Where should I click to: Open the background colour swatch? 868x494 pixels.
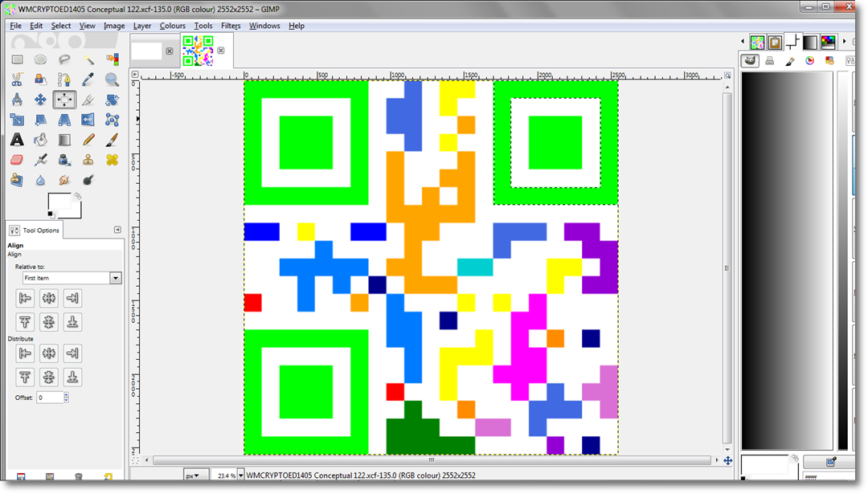[76, 211]
